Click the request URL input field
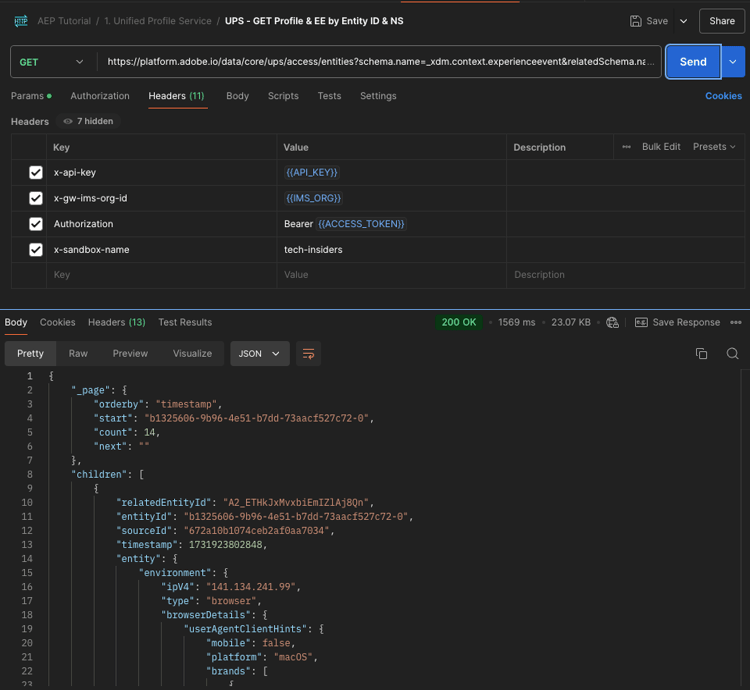Screen dimensions: 750x690 pyautogui.click(x=380, y=62)
